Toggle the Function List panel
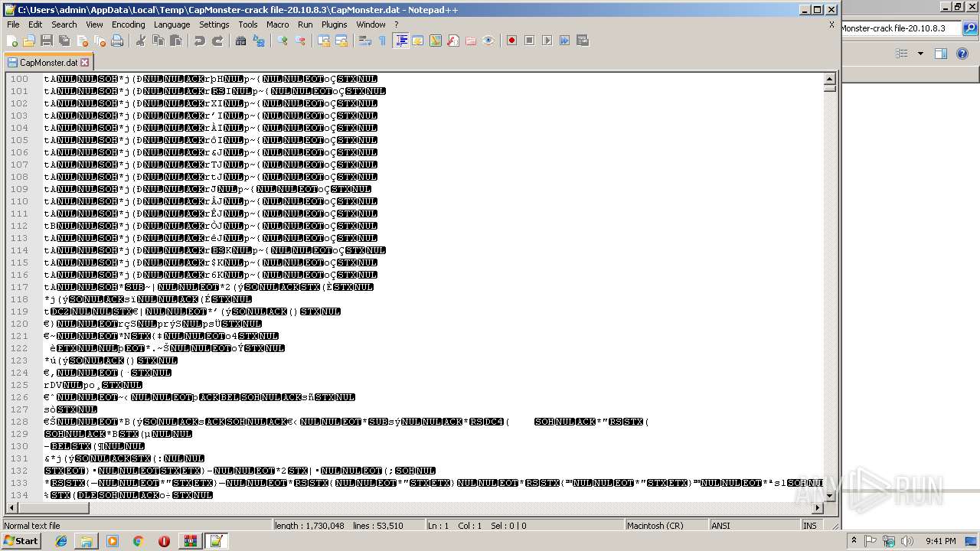Image resolution: width=980 pixels, height=551 pixels. tap(453, 41)
